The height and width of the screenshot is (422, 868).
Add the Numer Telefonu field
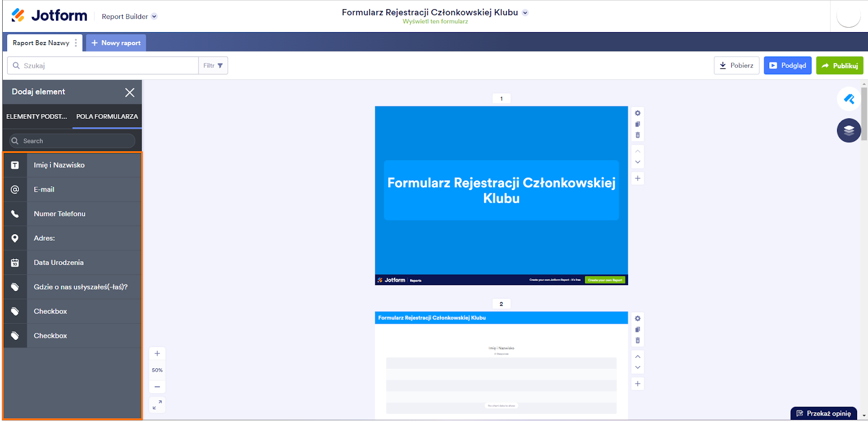(72, 214)
